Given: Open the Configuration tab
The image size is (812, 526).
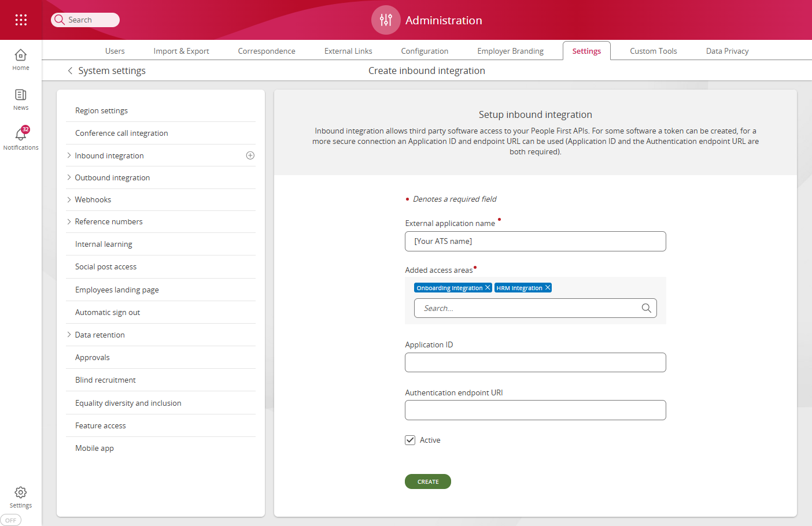Looking at the screenshot, I should click(x=425, y=51).
